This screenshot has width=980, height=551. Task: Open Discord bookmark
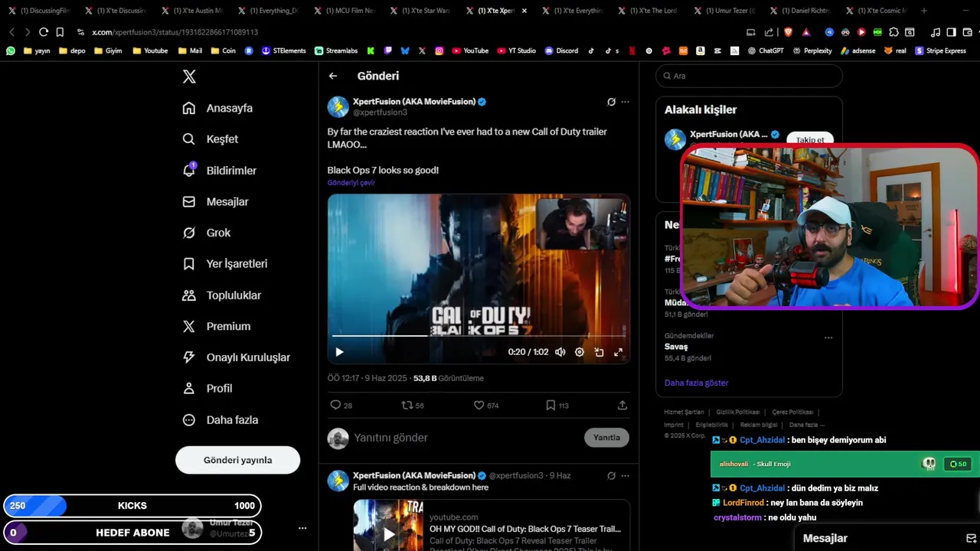pyautogui.click(x=561, y=51)
